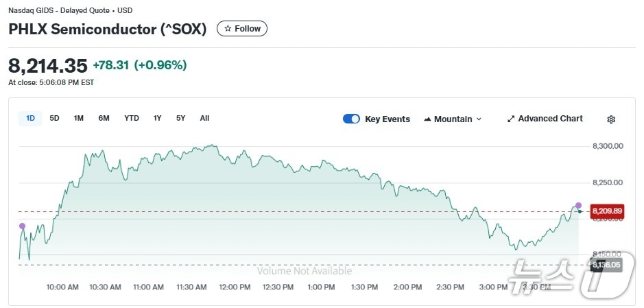Viewport: 644px width, 308px height.
Task: Select the 1Y range tab
Action: (158, 118)
